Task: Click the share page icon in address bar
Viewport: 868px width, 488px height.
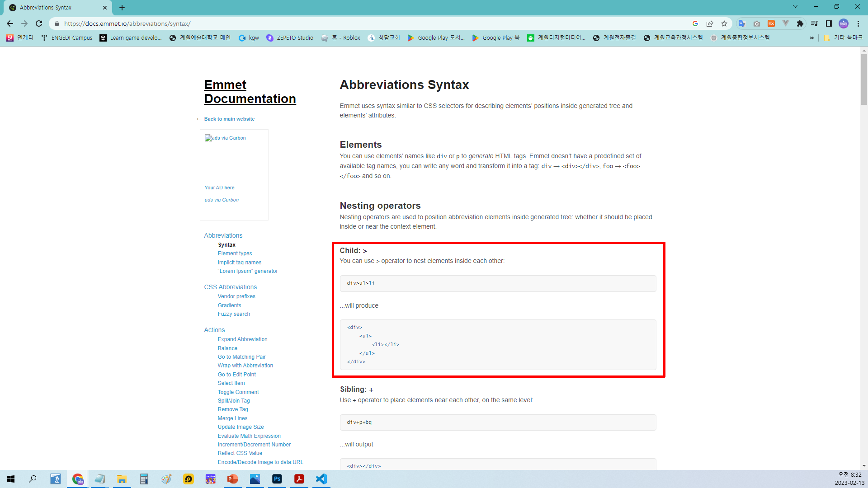Action: [x=710, y=23]
